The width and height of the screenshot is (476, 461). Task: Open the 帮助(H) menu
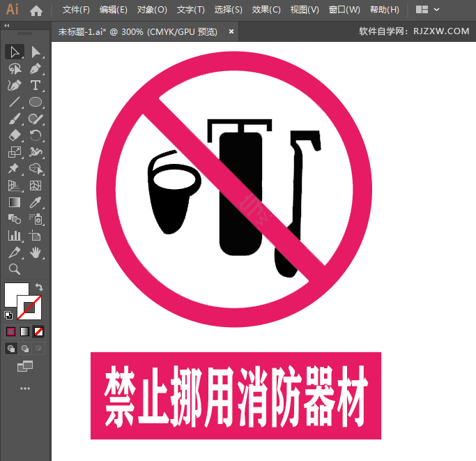[384, 10]
